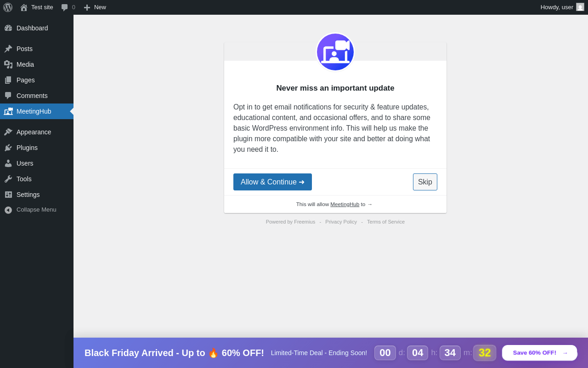The width and height of the screenshot is (588, 368).
Task: Expand the 'This will allow MeetingHub to' permissions
Action: click(334, 204)
